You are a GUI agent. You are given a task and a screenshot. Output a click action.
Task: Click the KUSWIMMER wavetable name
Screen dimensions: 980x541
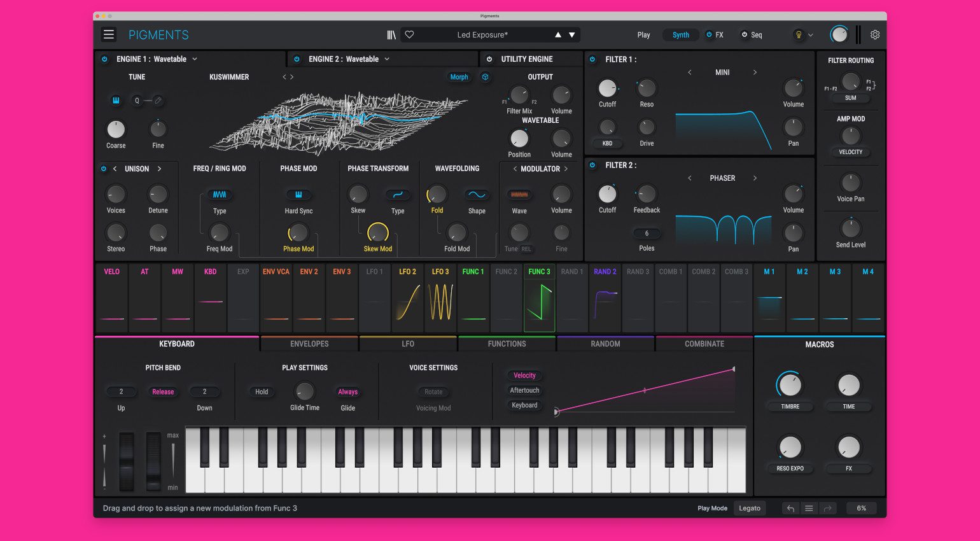[229, 77]
